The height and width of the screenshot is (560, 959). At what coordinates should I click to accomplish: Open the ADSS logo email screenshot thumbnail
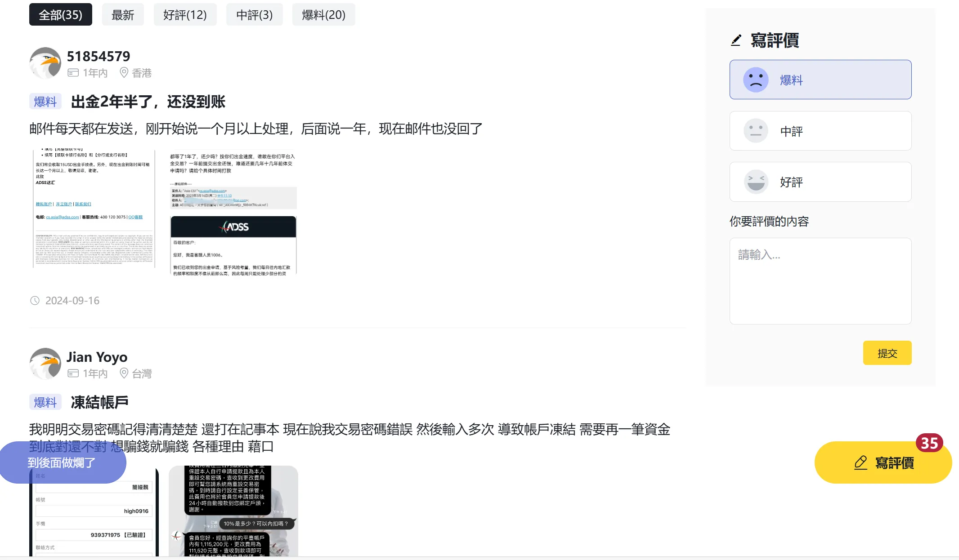(x=233, y=213)
